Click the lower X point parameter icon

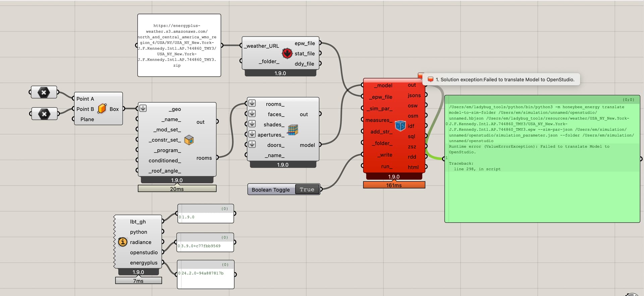pos(44,114)
